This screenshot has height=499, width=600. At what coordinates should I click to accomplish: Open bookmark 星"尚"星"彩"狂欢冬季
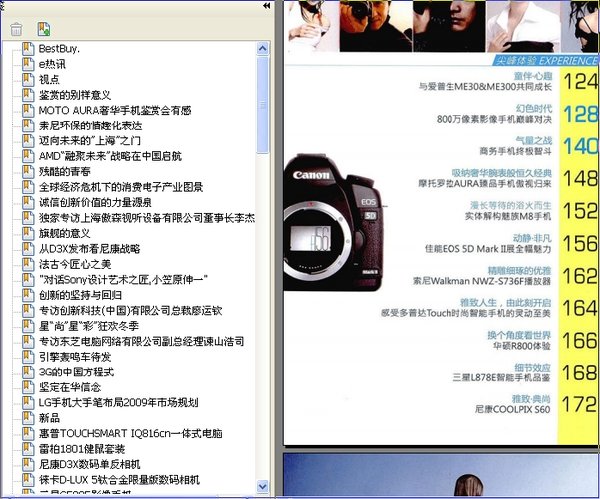tap(89, 326)
